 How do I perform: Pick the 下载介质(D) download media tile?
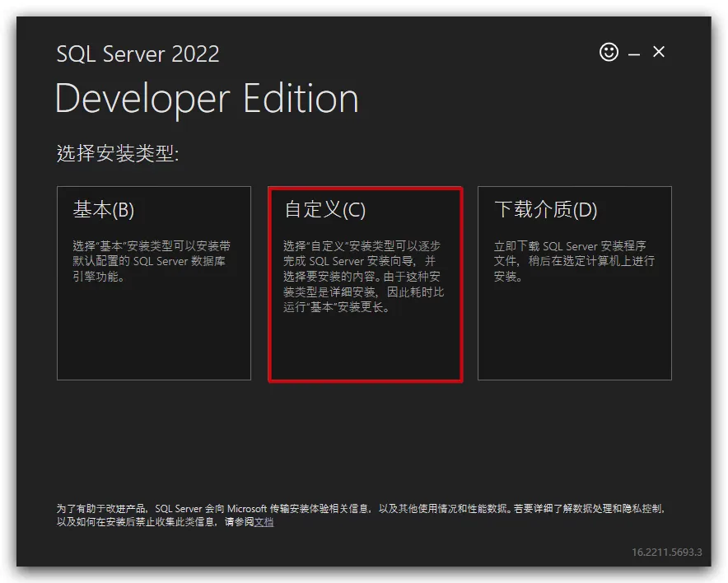(x=574, y=282)
